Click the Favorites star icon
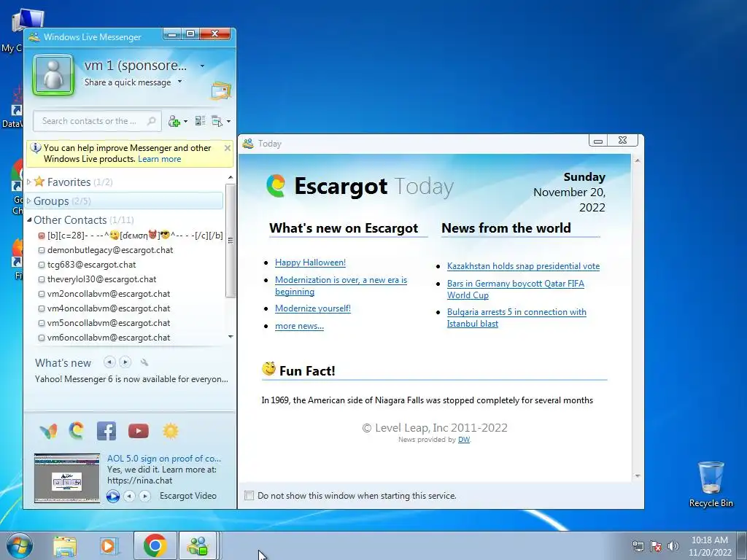 [x=39, y=182]
